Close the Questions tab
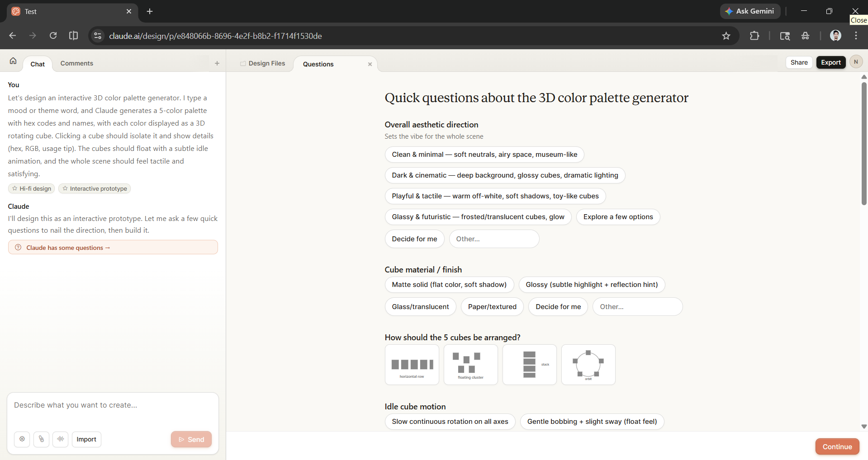The height and width of the screenshot is (460, 868). pos(370,64)
